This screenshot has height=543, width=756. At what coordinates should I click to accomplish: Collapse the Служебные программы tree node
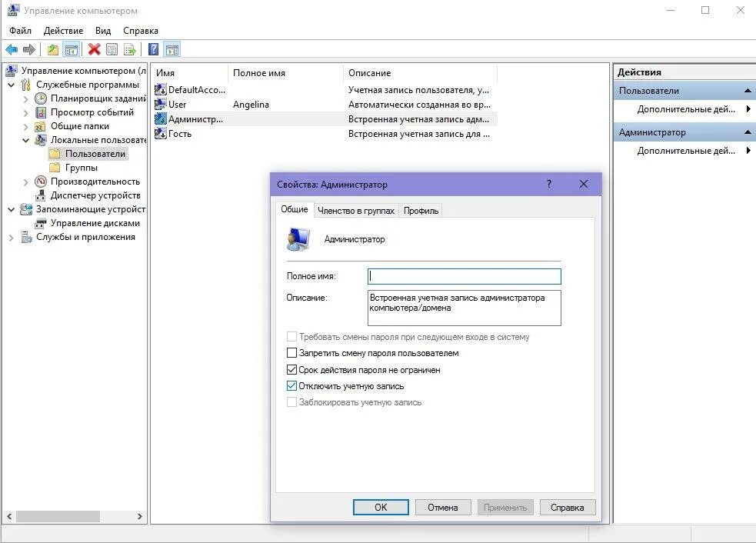tap(11, 85)
